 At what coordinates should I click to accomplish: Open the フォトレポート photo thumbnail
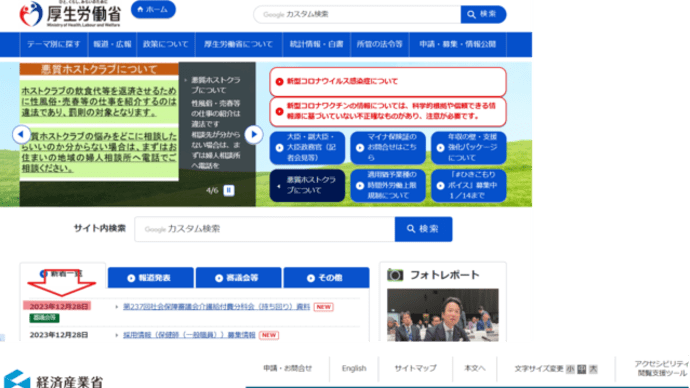[443, 315]
